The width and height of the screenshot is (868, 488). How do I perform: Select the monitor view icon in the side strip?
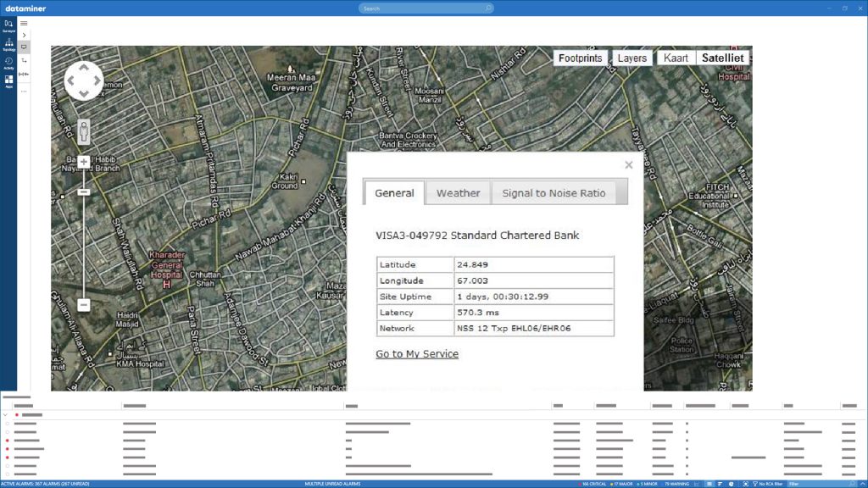[24, 47]
